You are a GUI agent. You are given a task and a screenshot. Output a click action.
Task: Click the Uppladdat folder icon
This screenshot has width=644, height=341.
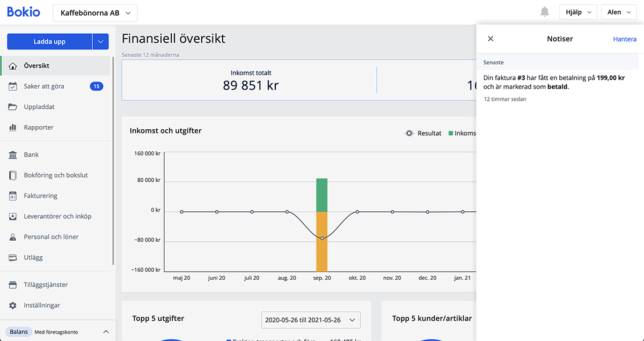[x=13, y=107]
